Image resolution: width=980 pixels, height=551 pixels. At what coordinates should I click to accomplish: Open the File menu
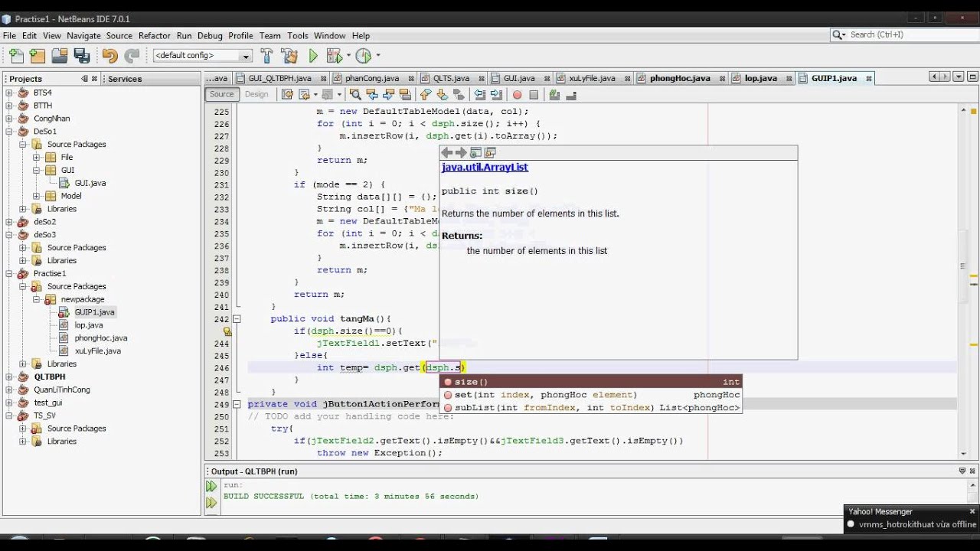coord(9,35)
